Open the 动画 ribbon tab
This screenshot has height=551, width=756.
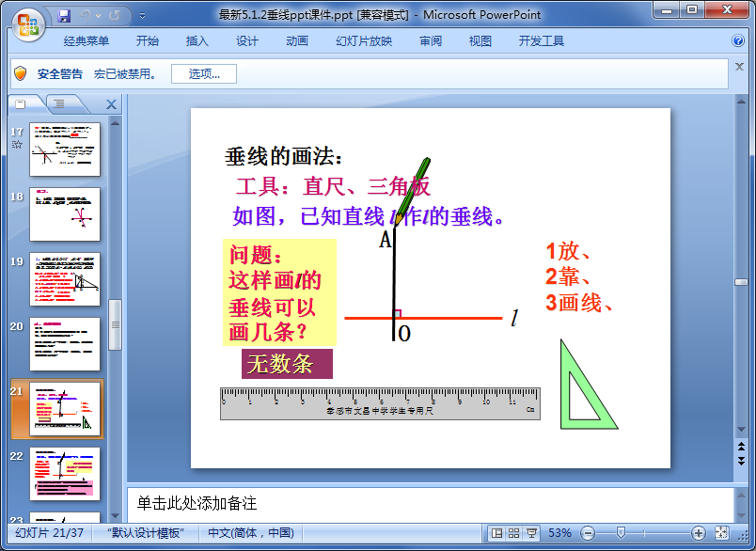tap(297, 41)
